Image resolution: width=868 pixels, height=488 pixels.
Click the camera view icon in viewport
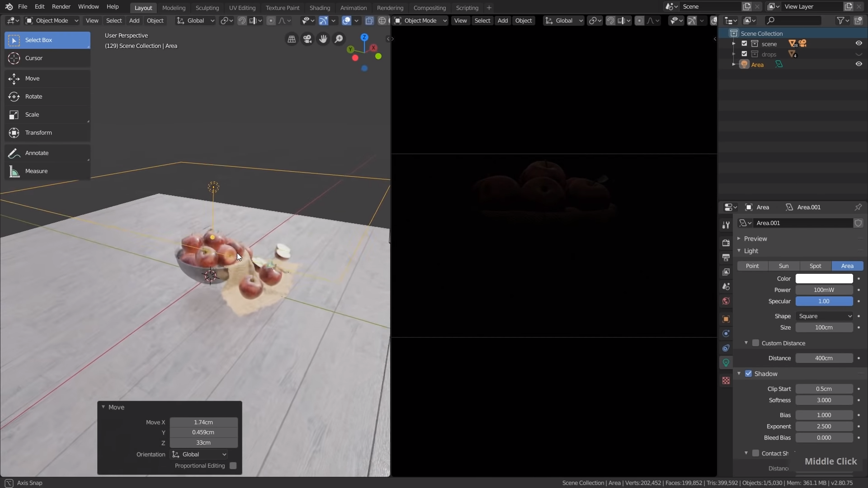click(307, 39)
